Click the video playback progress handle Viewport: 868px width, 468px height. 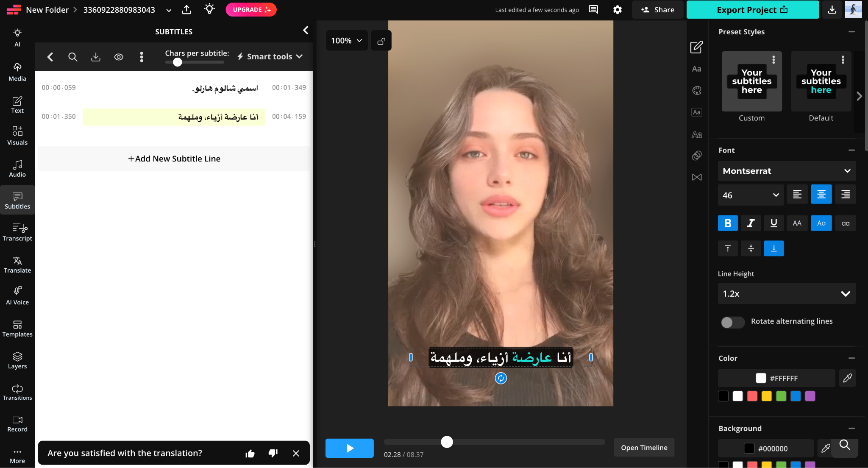(447, 442)
